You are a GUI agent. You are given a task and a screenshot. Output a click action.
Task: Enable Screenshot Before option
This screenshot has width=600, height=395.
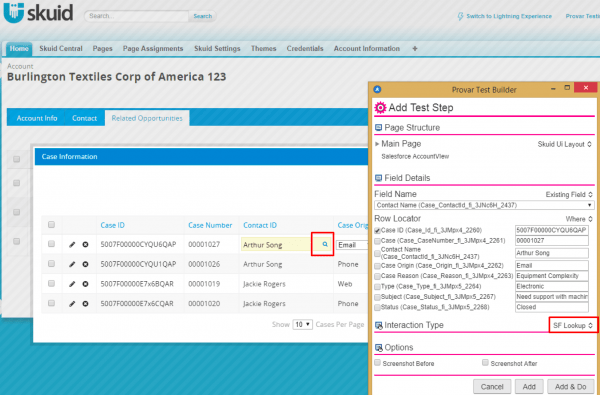378,362
